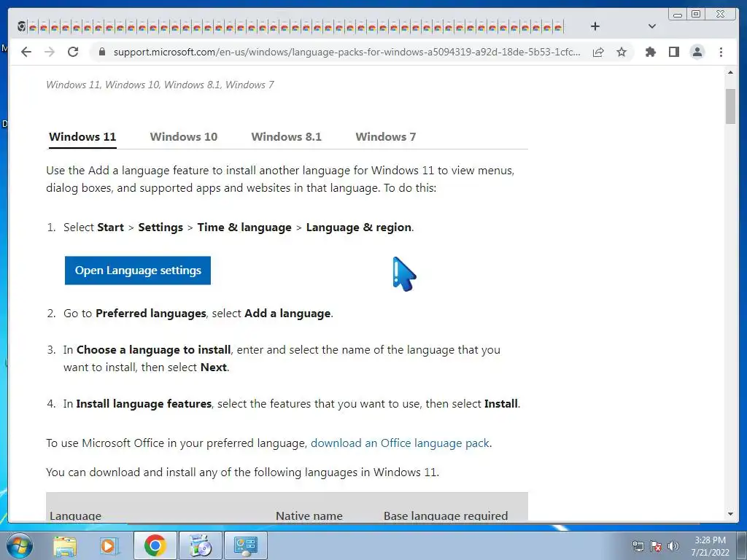Image resolution: width=747 pixels, height=560 pixels.
Task: Select the first browser tab
Action: click(x=21, y=27)
